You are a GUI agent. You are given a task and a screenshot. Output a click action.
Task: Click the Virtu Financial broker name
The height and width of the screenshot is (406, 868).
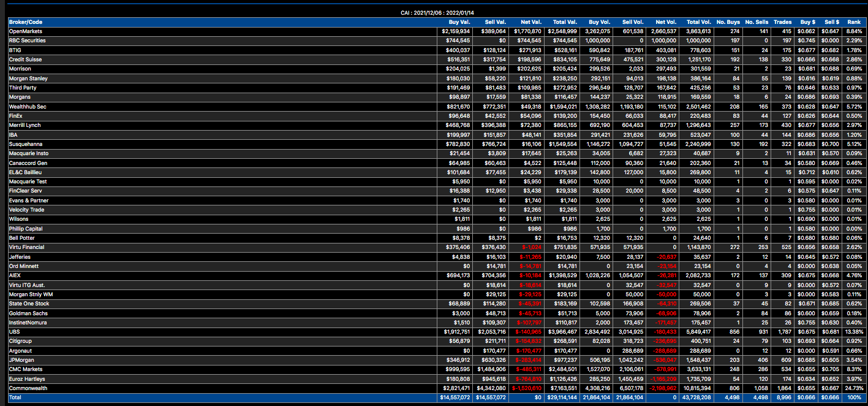point(27,247)
